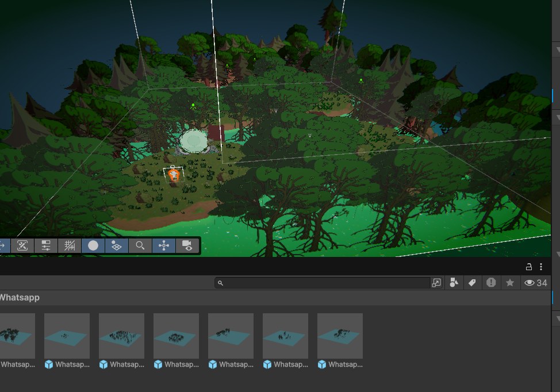Open the camera with eye overlay icon
This screenshot has width=560, height=392.
point(187,245)
